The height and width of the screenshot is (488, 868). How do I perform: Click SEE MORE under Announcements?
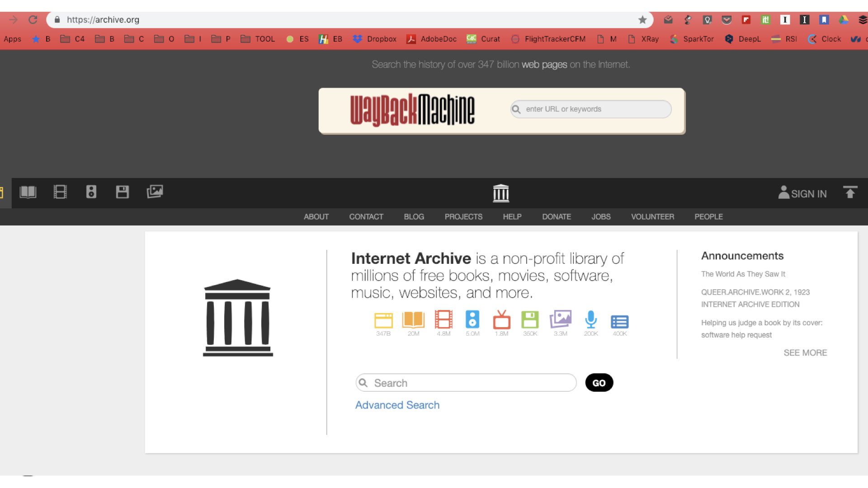[805, 353]
